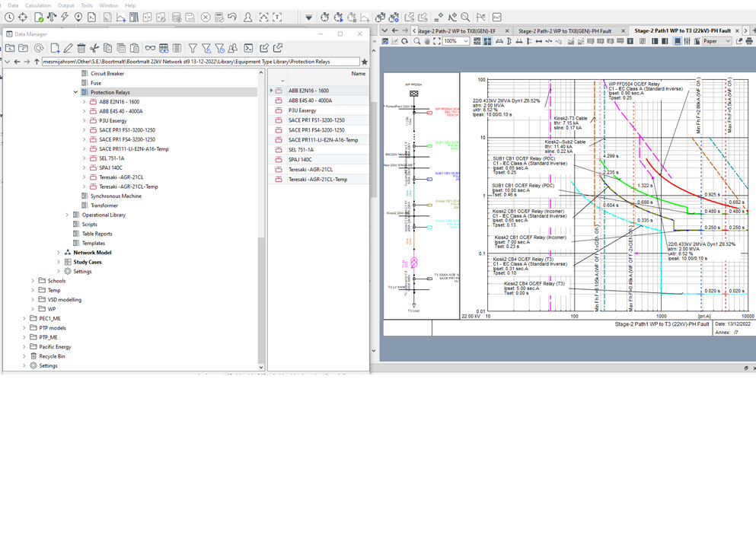
Task: Favorite the current path with star icon
Action: pos(365,62)
